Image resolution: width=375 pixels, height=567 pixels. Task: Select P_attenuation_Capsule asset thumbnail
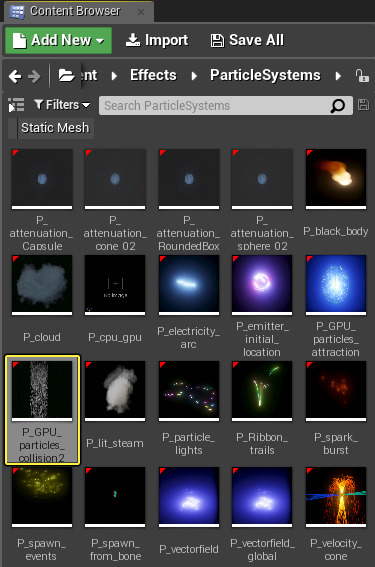point(42,179)
